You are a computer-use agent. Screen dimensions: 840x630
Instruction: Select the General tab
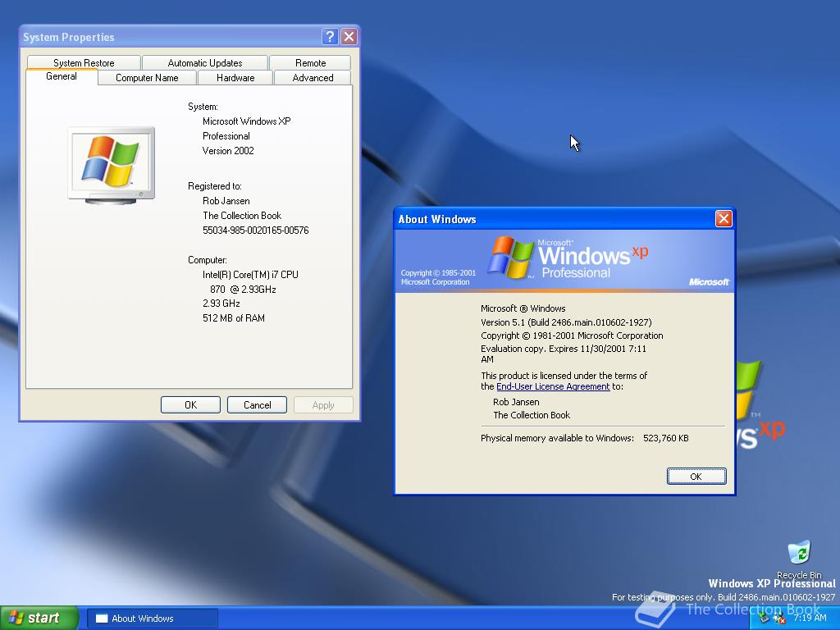pos(62,76)
